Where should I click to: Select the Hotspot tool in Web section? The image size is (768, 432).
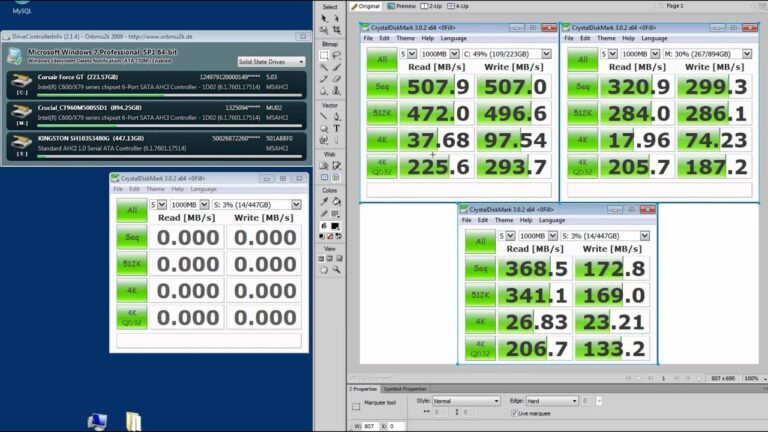click(x=324, y=166)
